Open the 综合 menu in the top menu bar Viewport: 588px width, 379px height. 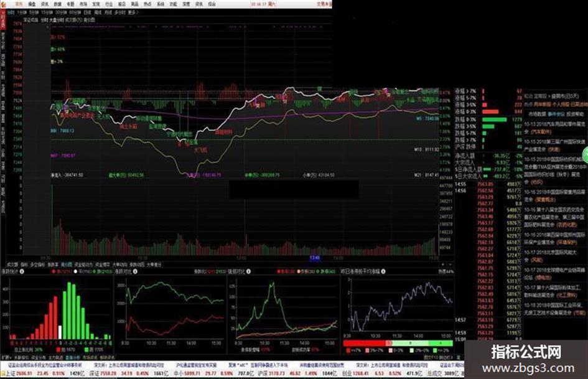212,4
